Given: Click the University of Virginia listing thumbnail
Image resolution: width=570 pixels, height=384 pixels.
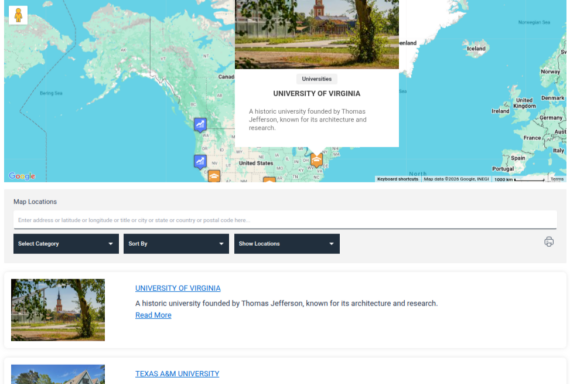Looking at the screenshot, I should click(x=58, y=310).
